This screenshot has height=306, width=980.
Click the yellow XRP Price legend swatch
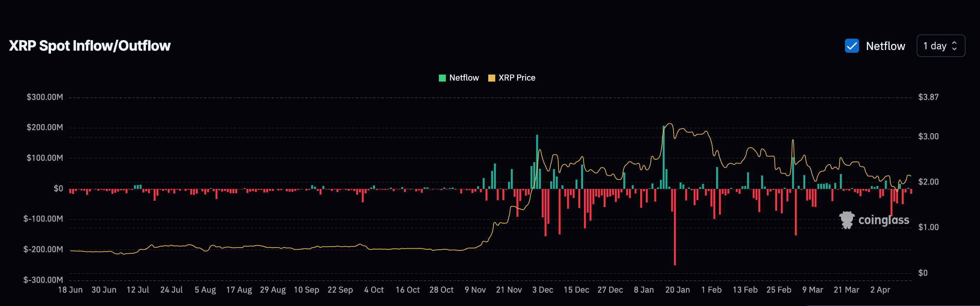pos(491,78)
